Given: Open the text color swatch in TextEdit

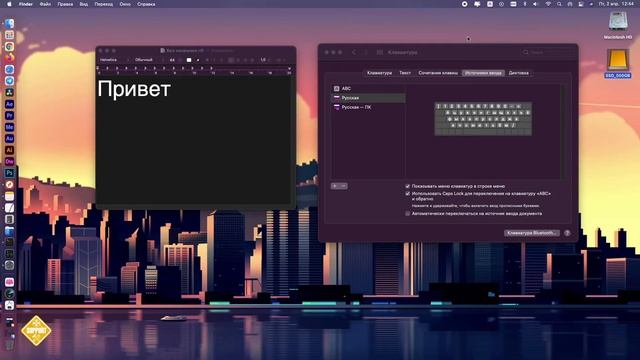Looking at the screenshot, I should click(189, 60).
